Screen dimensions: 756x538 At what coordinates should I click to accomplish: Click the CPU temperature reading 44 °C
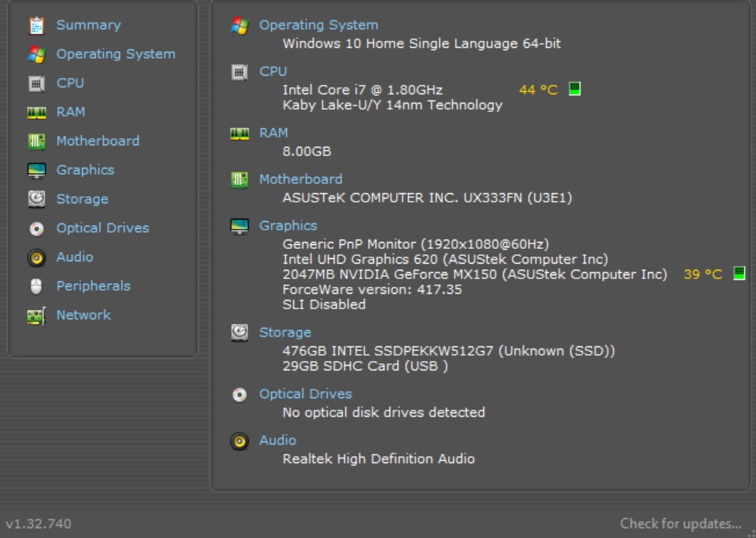538,90
